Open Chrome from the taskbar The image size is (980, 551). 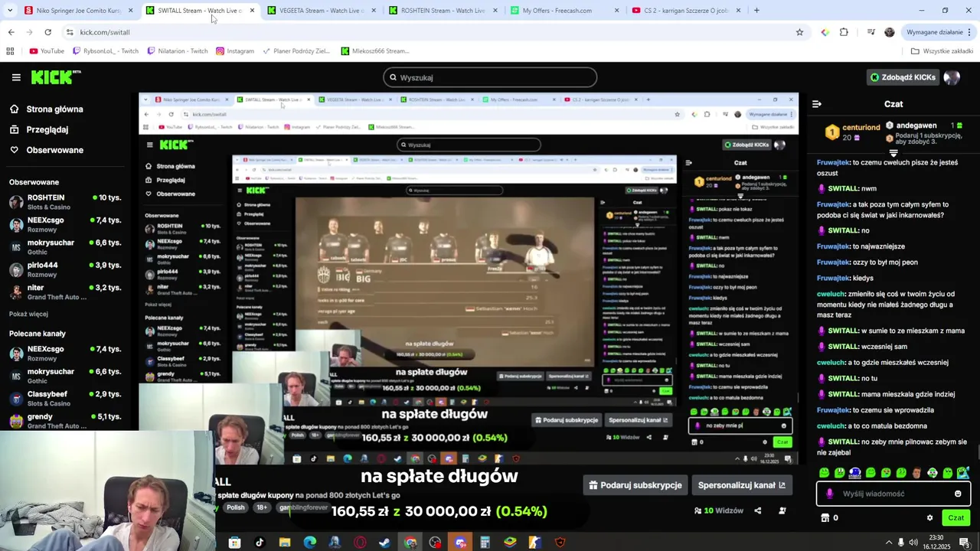point(410,543)
